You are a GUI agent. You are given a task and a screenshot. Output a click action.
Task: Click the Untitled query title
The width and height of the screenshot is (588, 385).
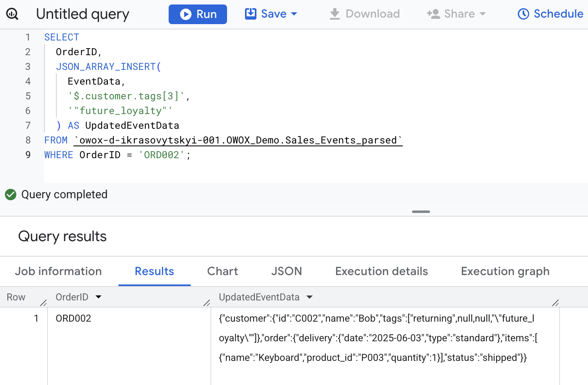click(82, 14)
